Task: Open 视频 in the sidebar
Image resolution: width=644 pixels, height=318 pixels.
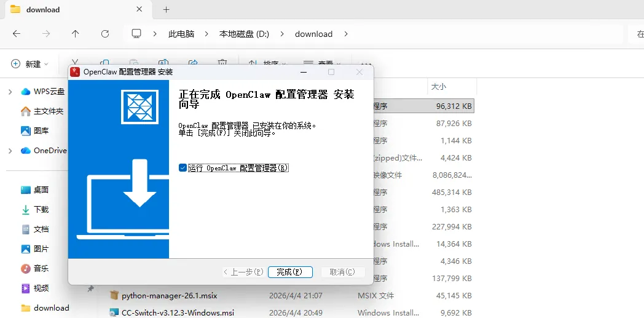Action: coord(34,288)
